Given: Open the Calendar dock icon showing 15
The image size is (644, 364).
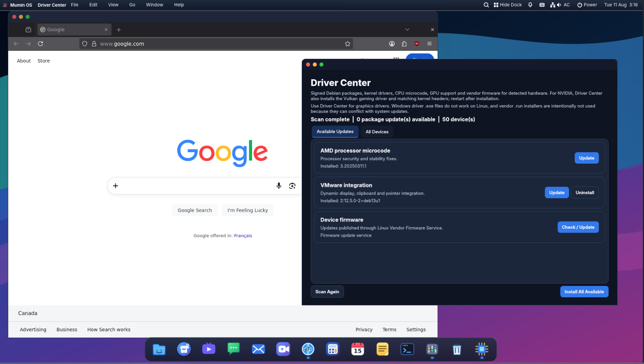Looking at the screenshot, I should coord(358,349).
